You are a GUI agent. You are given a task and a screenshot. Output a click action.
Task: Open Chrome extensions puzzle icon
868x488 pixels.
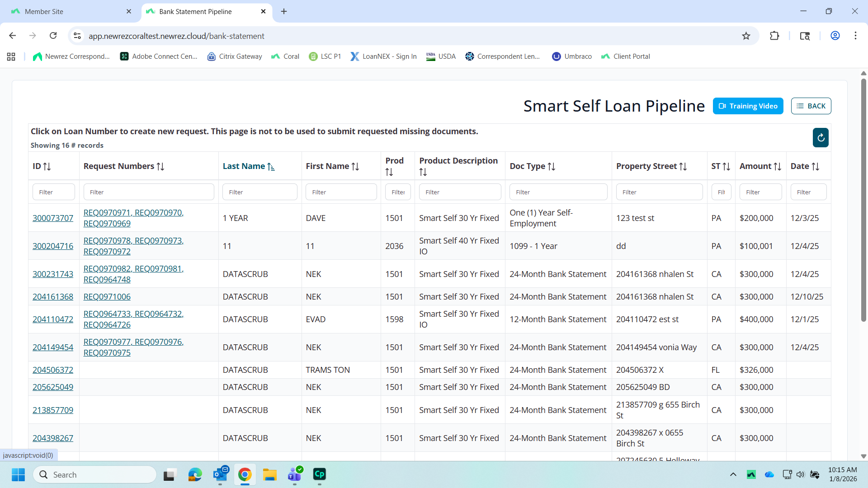point(774,36)
